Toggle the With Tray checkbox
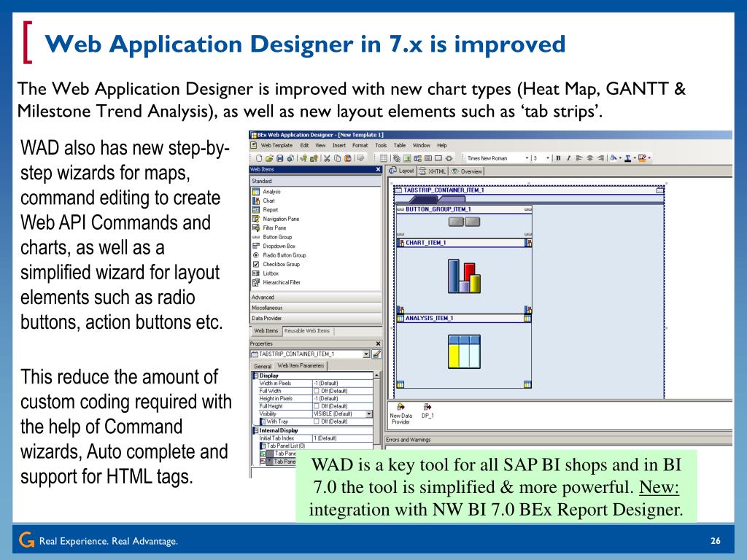747x560 pixels. [x=317, y=421]
